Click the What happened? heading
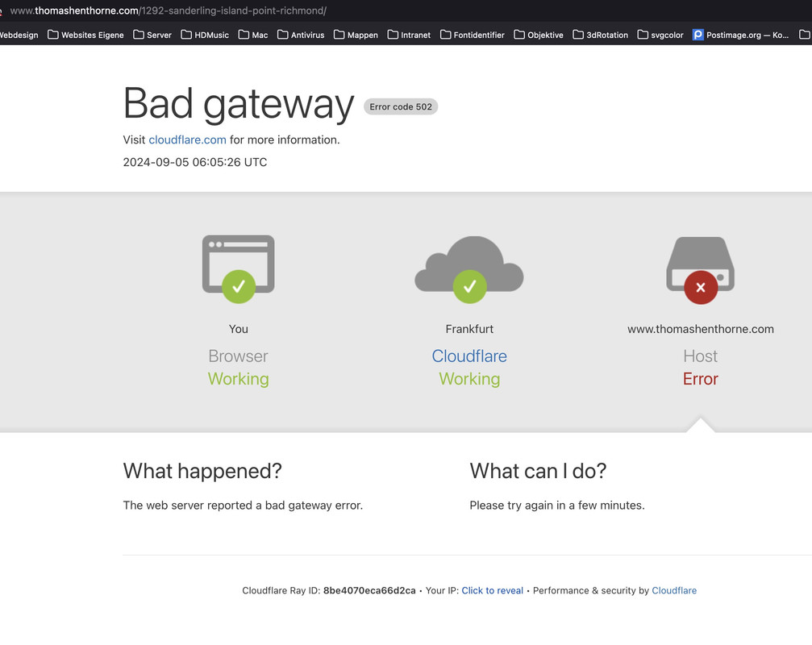 pos(202,471)
